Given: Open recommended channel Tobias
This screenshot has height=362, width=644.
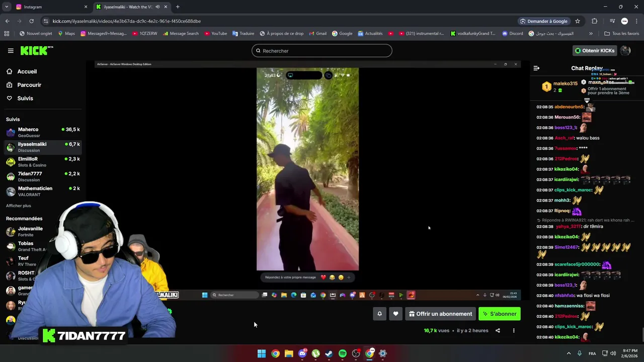Looking at the screenshot, I should pyautogui.click(x=25, y=246).
